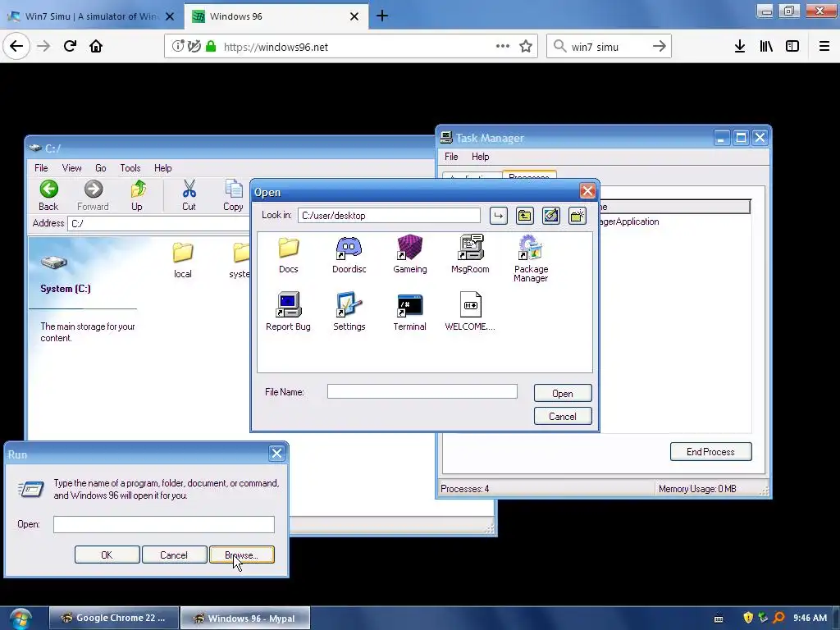Click Copy in the C:/ explorer toolbar

click(233, 195)
